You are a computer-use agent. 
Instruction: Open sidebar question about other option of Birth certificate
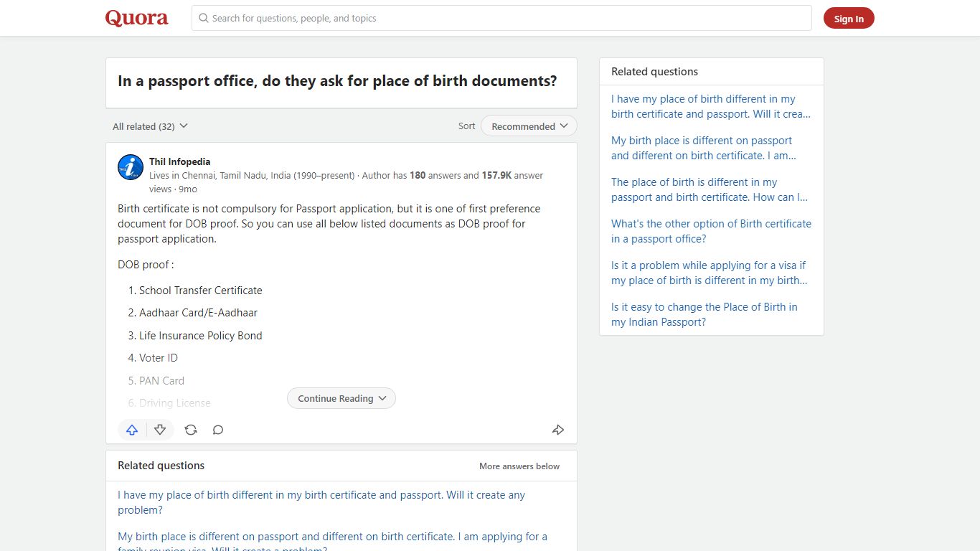click(x=711, y=231)
